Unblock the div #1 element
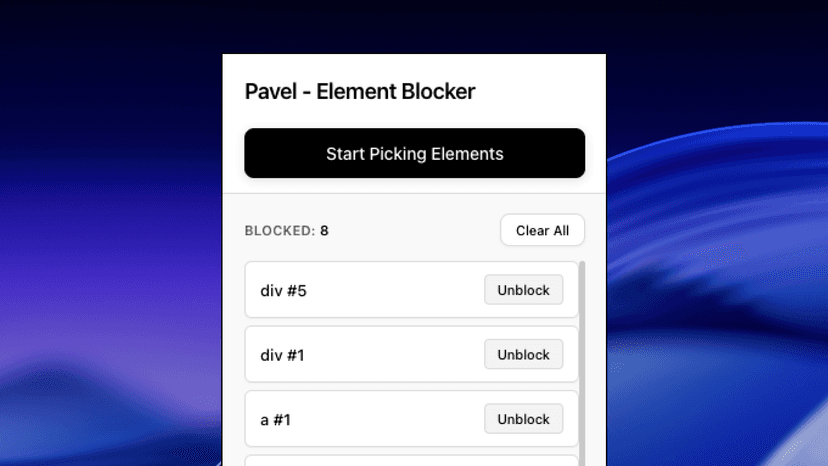 coord(523,354)
